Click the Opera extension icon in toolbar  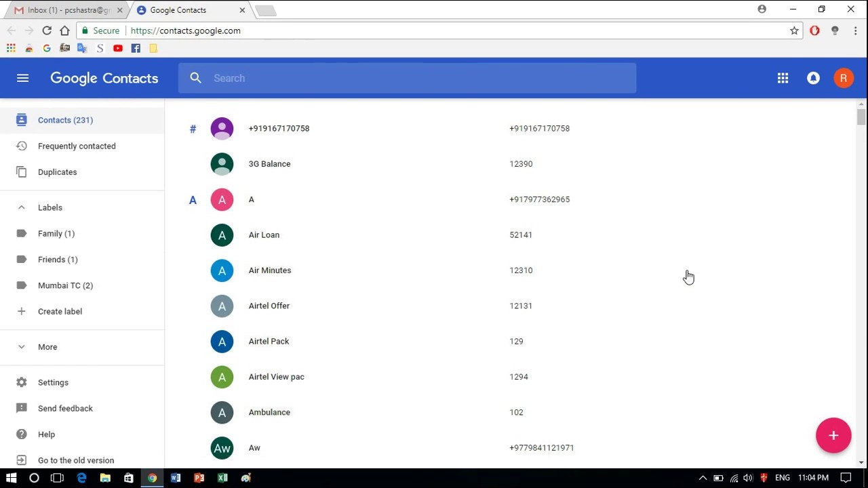(x=814, y=30)
